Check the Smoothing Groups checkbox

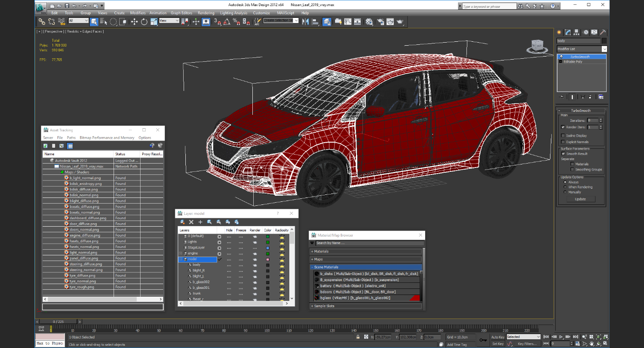[x=572, y=170]
